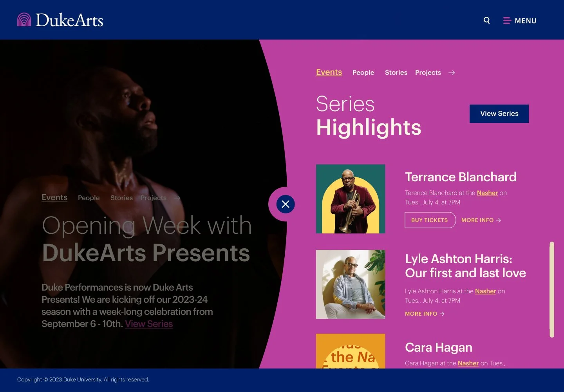Select the Stories tab in the pink panel
This screenshot has height=392, width=564.
pos(396,72)
